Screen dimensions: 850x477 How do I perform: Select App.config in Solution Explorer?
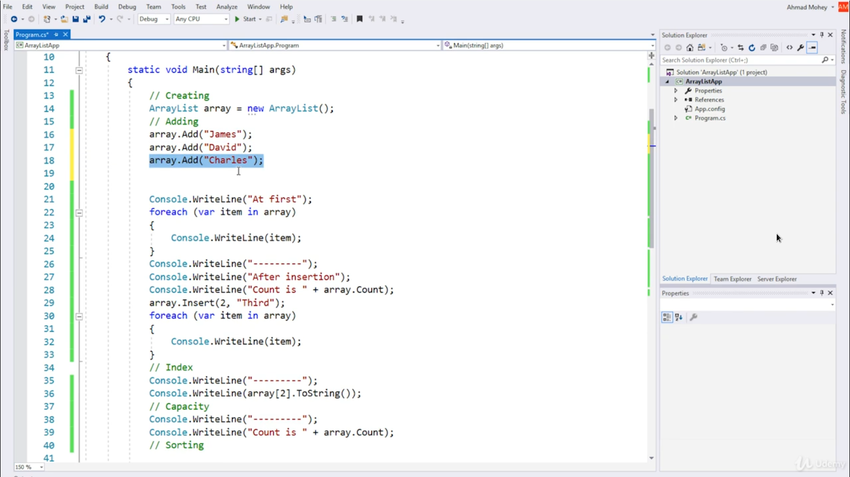point(710,109)
